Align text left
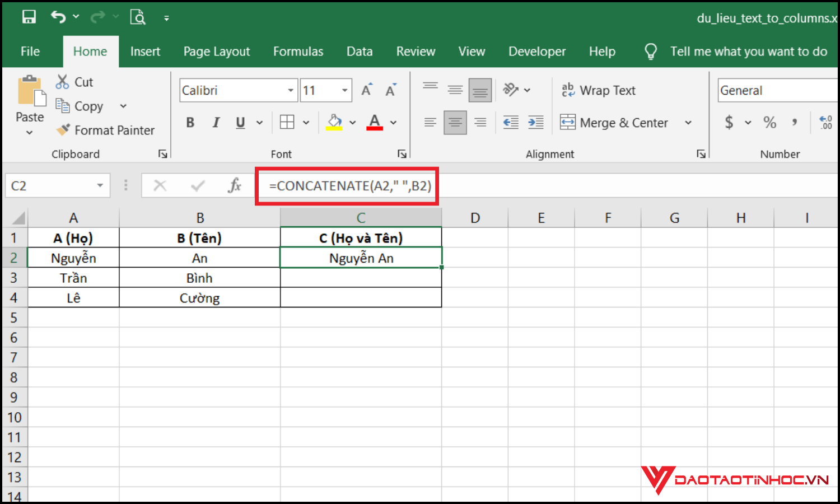 tap(431, 122)
